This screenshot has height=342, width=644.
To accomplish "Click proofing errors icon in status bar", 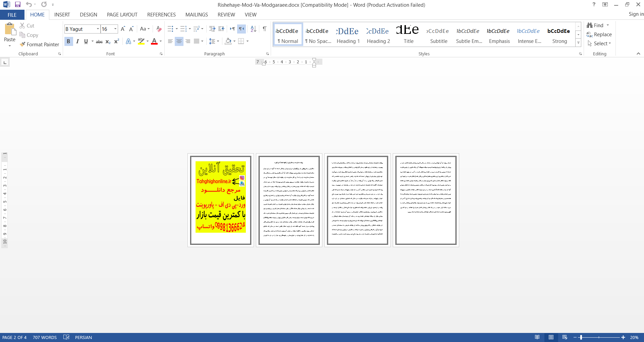I will (x=66, y=337).
